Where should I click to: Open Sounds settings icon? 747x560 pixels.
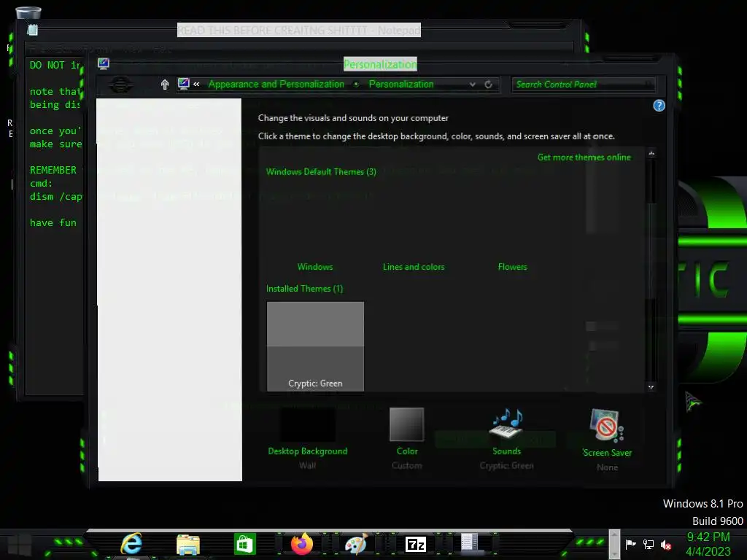[x=507, y=424]
